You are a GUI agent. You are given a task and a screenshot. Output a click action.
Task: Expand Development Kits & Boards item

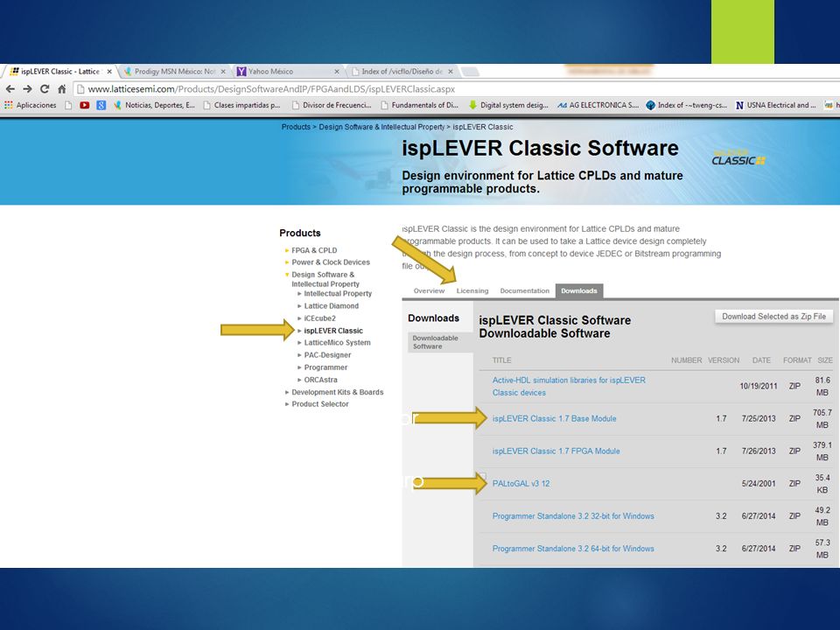(338, 392)
